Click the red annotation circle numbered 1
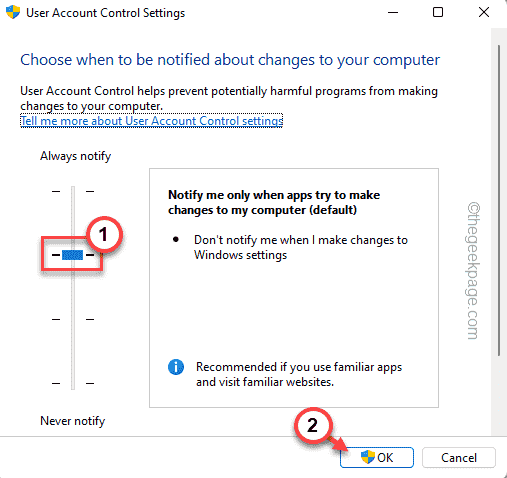Screen dimensions: 507x478 pyautogui.click(x=104, y=234)
